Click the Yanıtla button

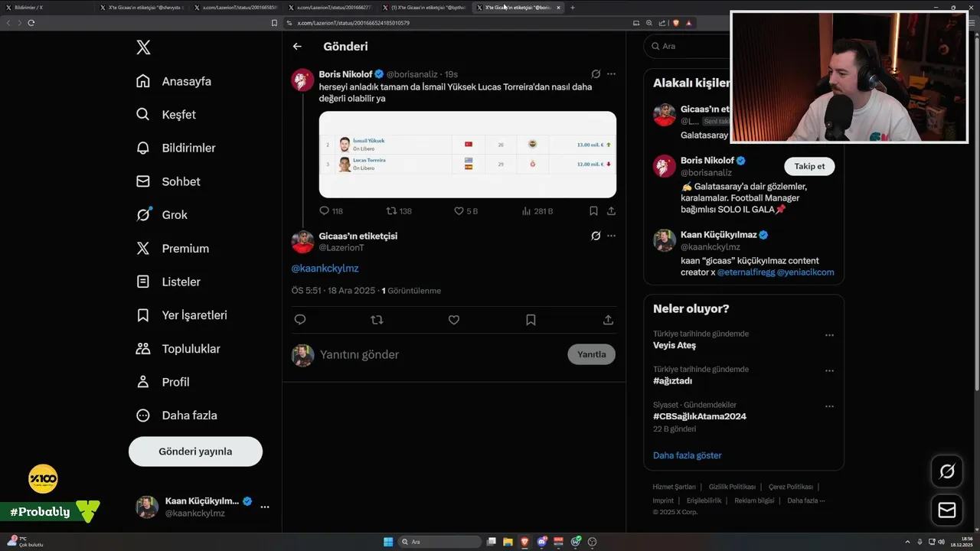[591, 354]
